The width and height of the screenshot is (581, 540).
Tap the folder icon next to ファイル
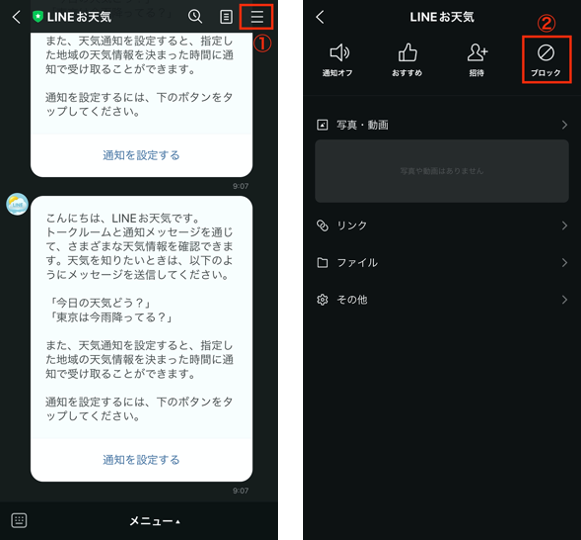point(322,263)
